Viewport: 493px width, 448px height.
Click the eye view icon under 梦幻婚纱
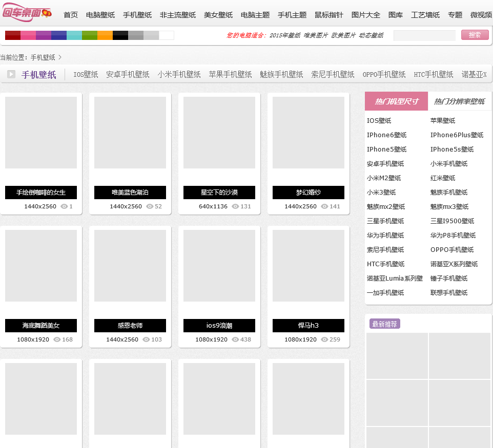324,206
